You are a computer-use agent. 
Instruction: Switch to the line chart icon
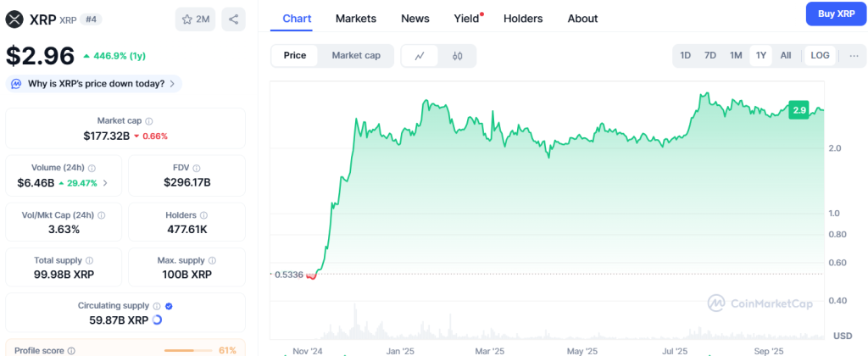pyautogui.click(x=420, y=56)
